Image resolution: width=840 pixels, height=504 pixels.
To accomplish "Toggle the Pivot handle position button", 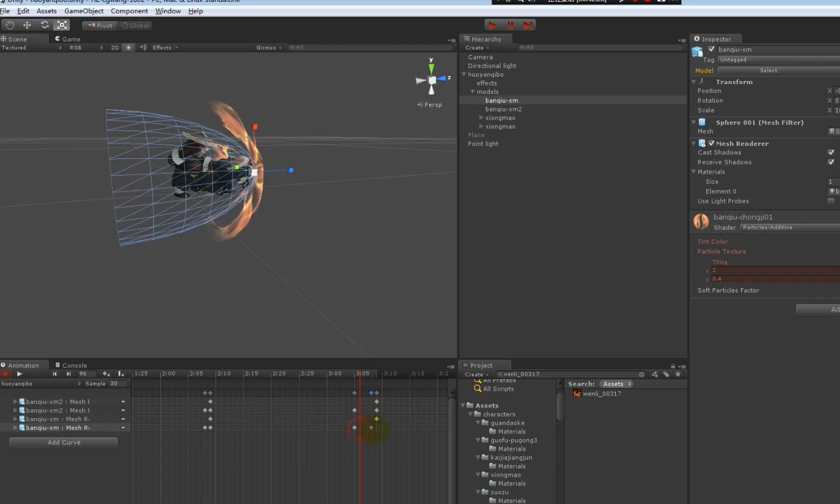I will (x=100, y=25).
